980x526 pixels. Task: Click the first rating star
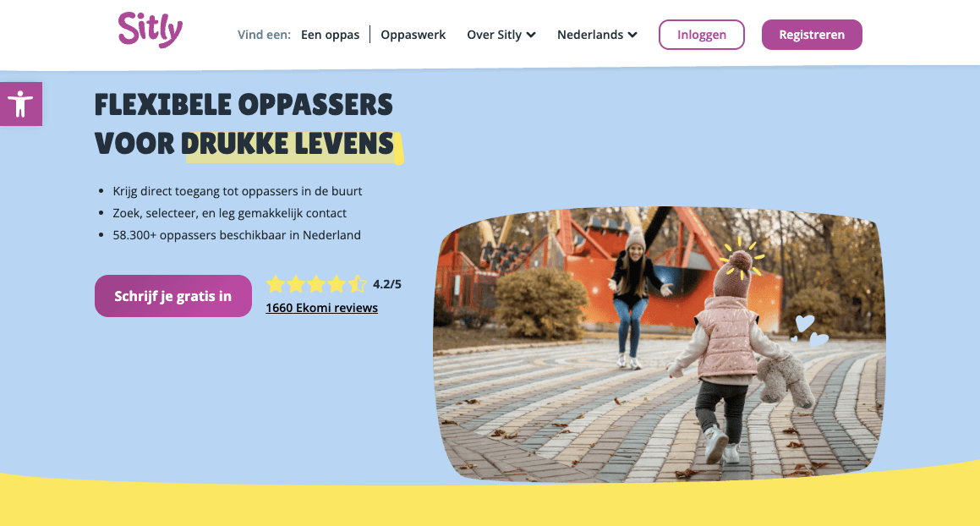[276, 285]
